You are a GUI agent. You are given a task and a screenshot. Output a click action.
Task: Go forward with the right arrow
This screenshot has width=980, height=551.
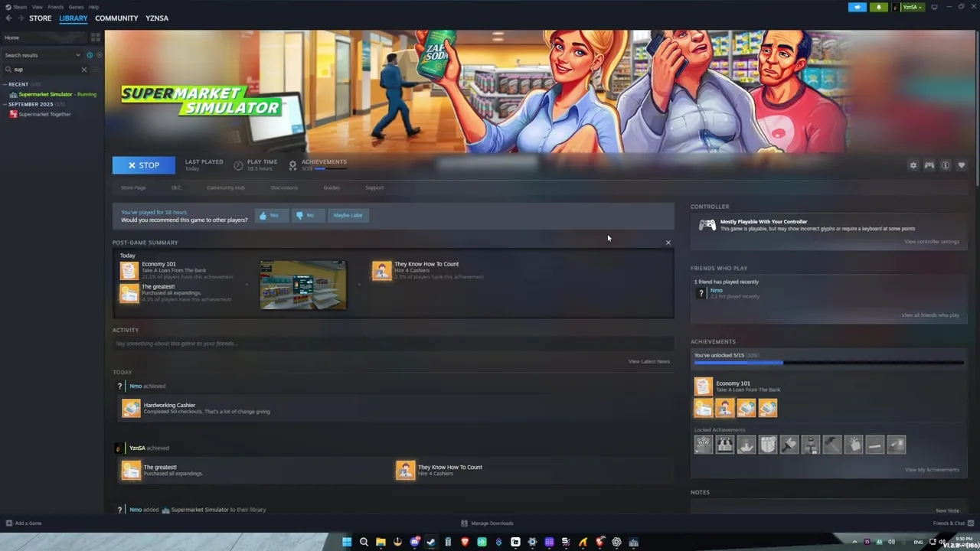tap(20, 18)
